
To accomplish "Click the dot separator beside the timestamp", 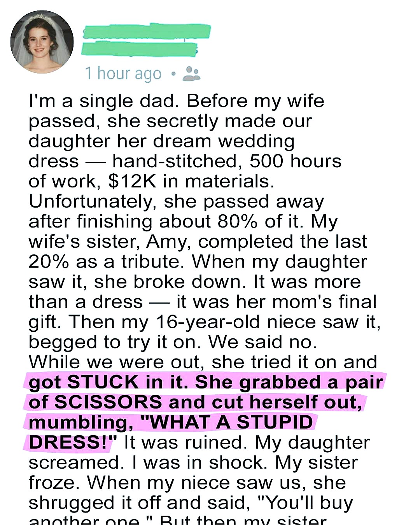I will [173, 73].
